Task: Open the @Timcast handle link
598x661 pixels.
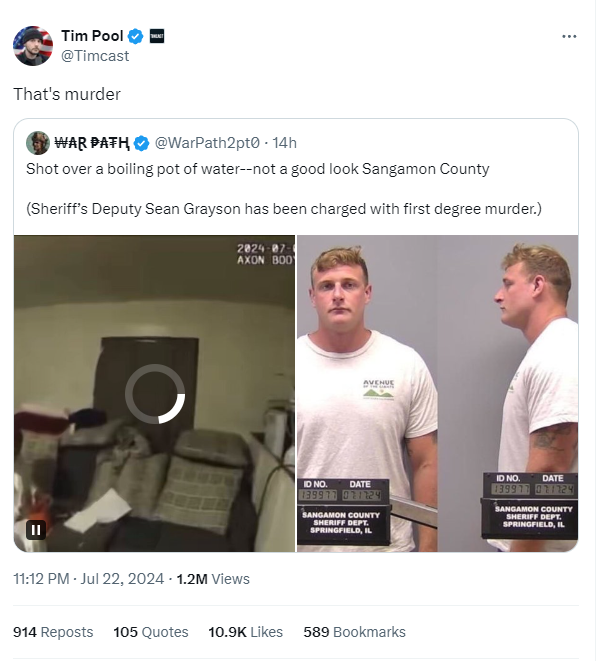Action: (95, 56)
